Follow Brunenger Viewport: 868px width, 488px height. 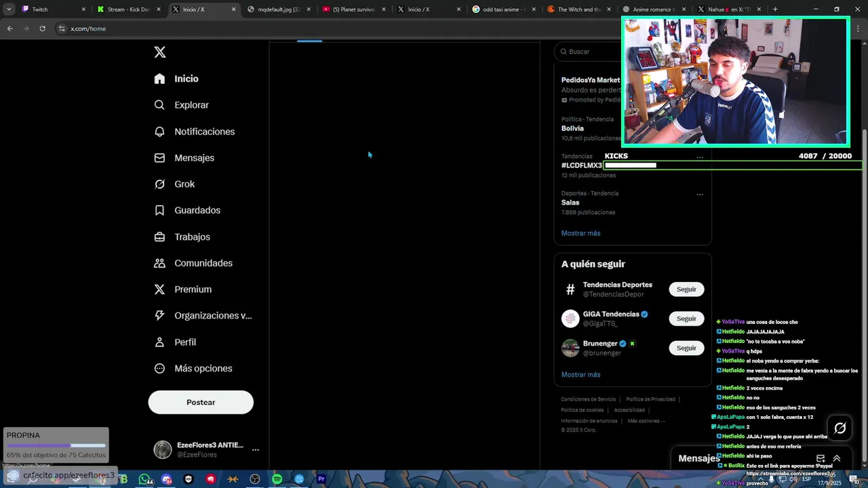click(686, 348)
